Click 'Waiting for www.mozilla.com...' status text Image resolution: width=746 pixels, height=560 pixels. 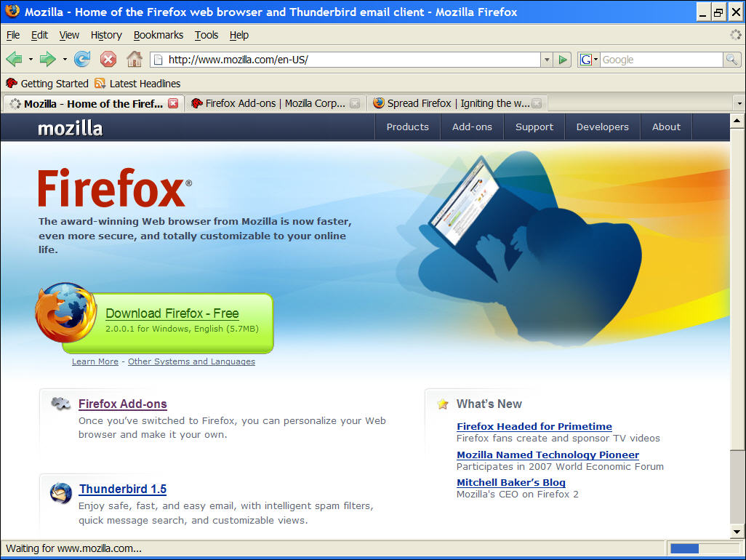tap(73, 548)
